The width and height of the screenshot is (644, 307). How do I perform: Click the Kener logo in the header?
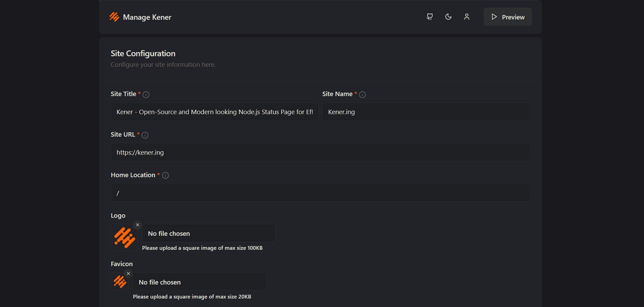pyautogui.click(x=114, y=17)
